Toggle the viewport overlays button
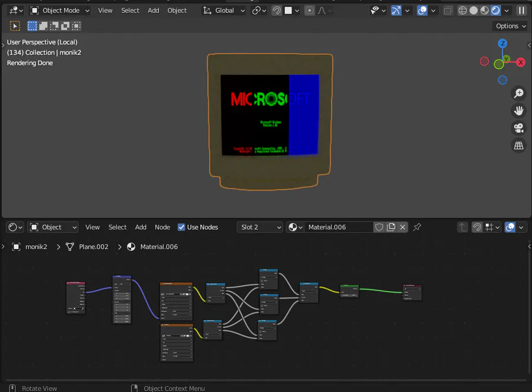Viewport: 532px width, 392px height. (x=422, y=11)
